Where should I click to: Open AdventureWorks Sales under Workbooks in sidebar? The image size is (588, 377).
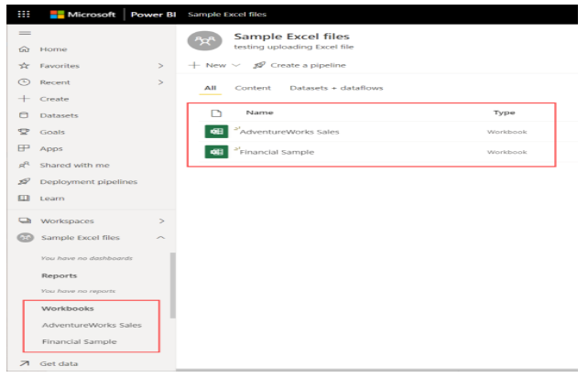(92, 325)
